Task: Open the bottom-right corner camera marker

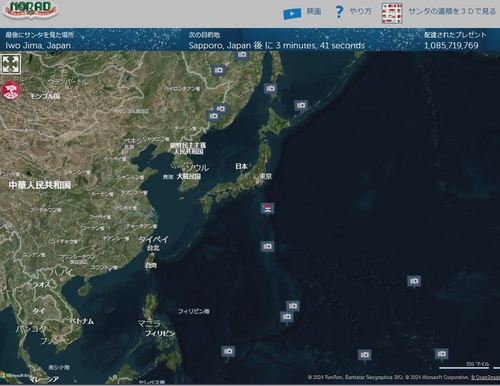Action: click(x=442, y=354)
